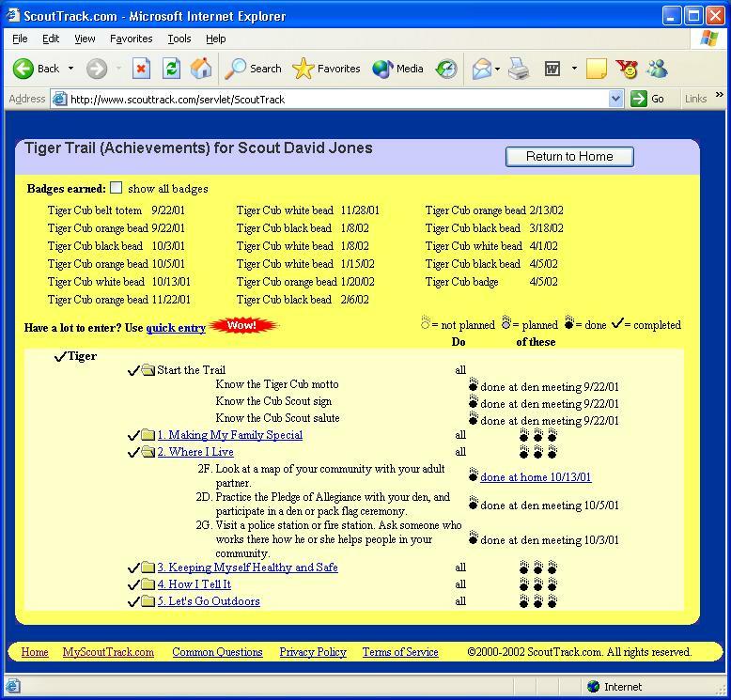The width and height of the screenshot is (731, 700).
Task: Click the Back navigation button
Action: pos(37,69)
